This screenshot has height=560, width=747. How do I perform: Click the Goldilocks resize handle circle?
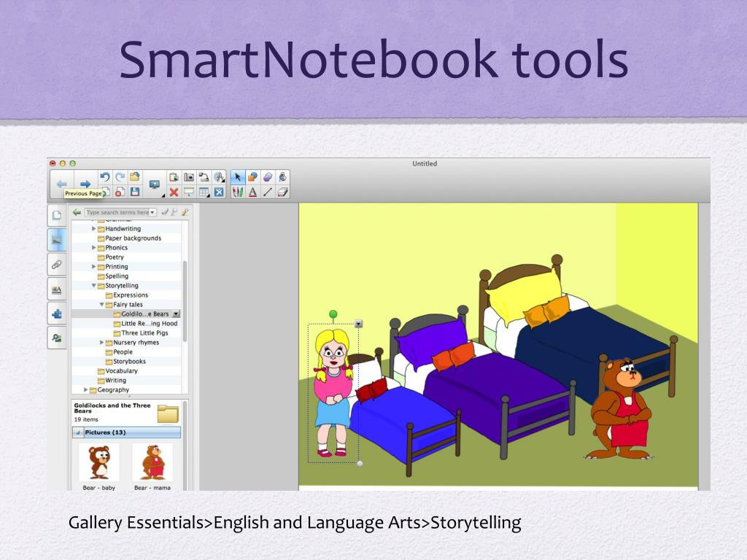click(360, 464)
